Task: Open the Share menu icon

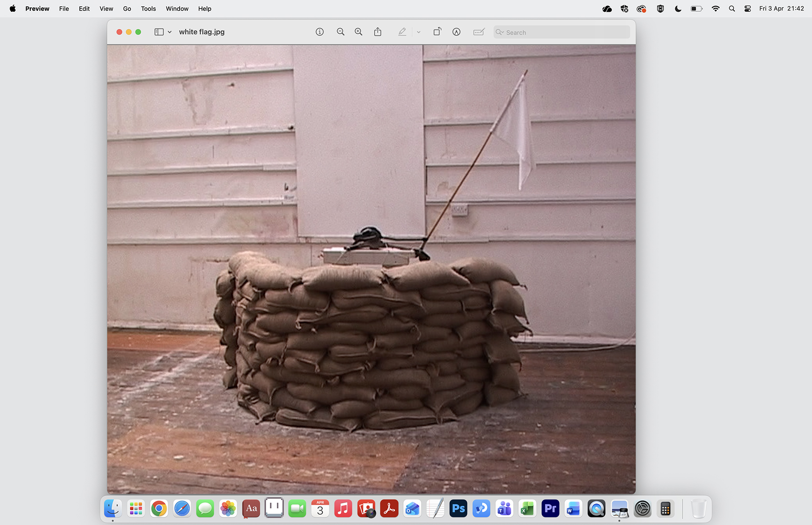Action: [x=378, y=32]
